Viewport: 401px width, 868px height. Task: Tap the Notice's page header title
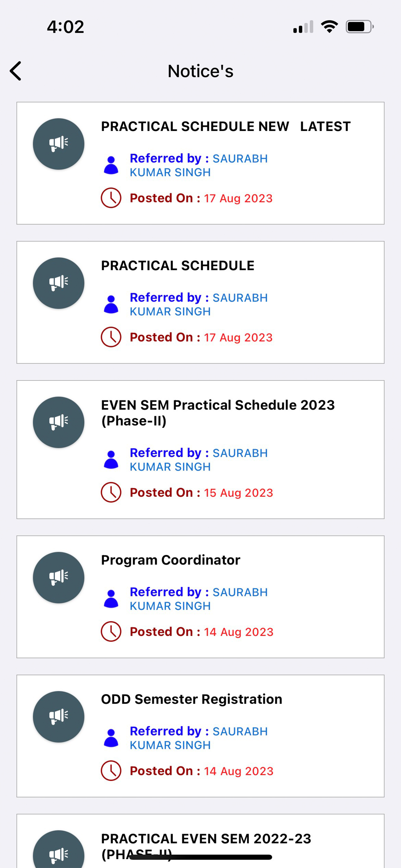201,71
